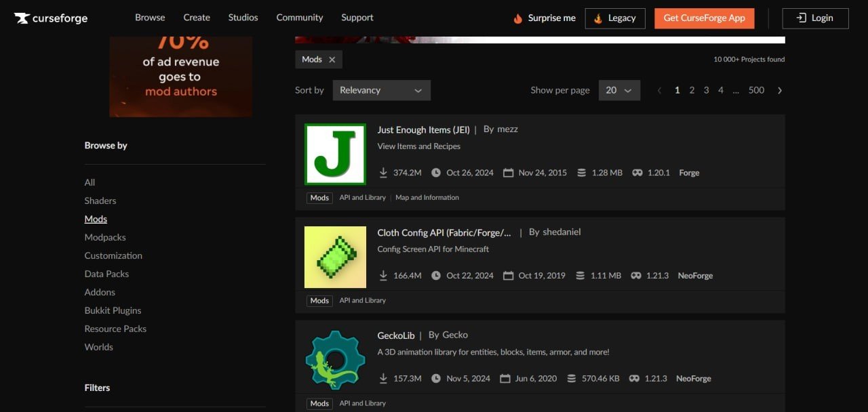Image resolution: width=868 pixels, height=412 pixels.
Task: Click the login arrow icon
Action: [802, 18]
